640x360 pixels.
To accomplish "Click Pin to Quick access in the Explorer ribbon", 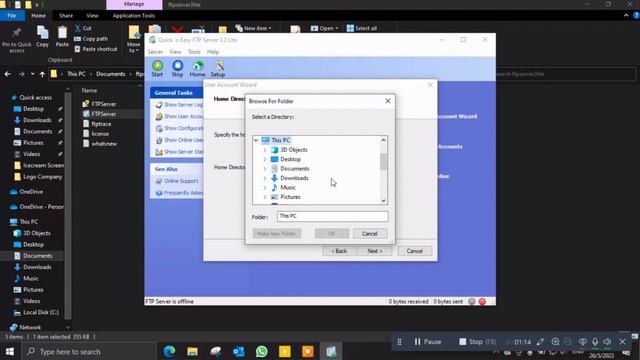I will click(x=16, y=40).
